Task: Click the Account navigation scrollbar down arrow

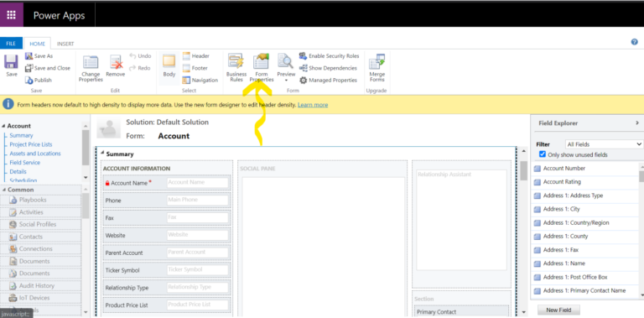Action: click(86, 178)
